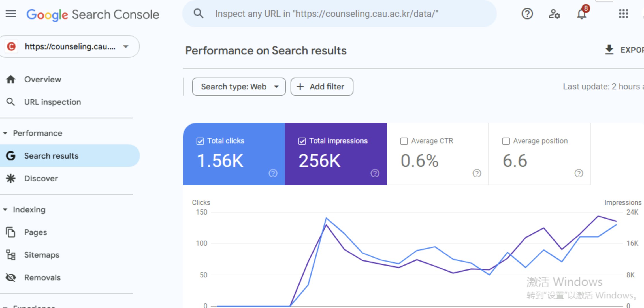Viewport: 644px width, 308px height.
Task: Click help icon on Total clicks card
Action: coord(273,173)
